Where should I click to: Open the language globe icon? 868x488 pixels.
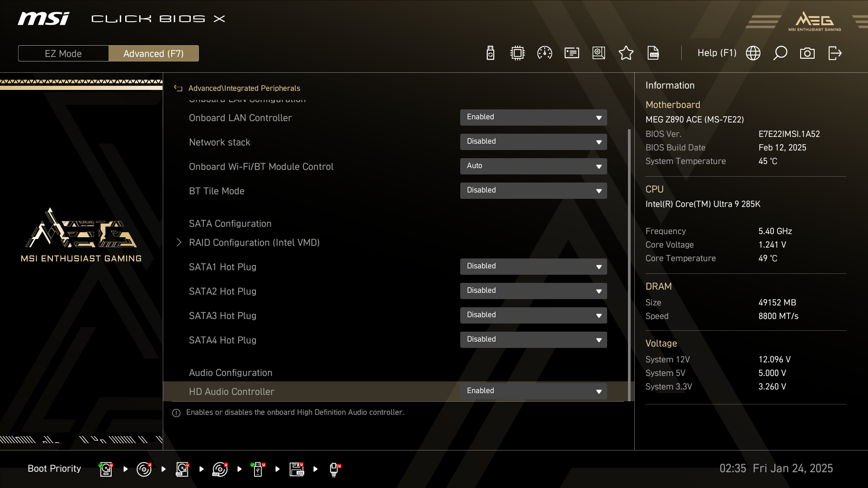click(x=753, y=53)
